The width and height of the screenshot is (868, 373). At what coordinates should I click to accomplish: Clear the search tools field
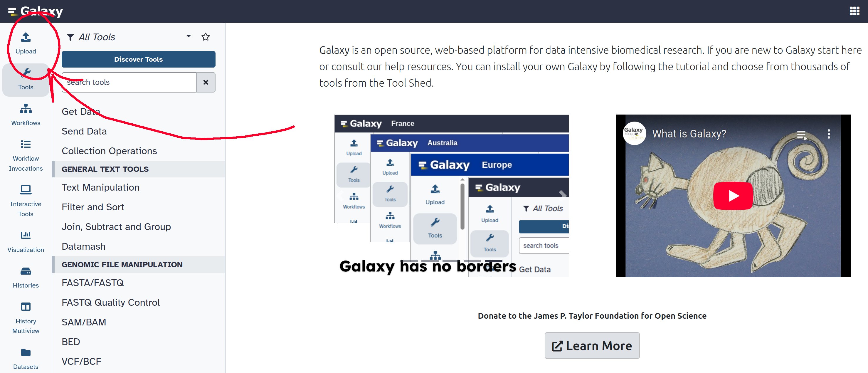point(206,82)
